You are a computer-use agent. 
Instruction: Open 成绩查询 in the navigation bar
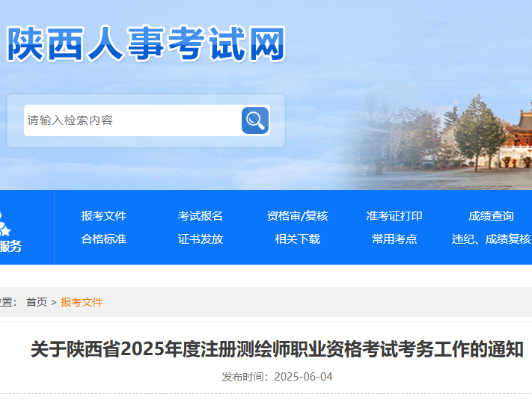coord(491,216)
